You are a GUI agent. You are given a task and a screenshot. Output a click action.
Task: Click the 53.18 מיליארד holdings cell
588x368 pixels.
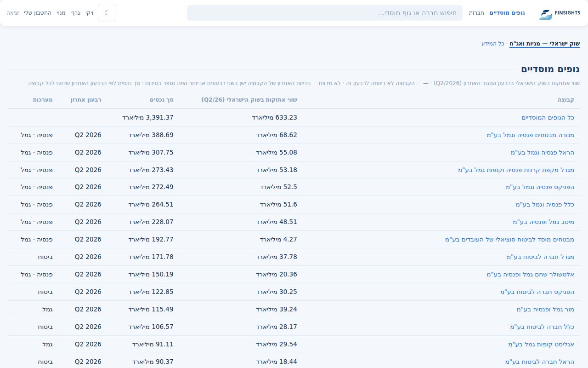click(x=277, y=170)
